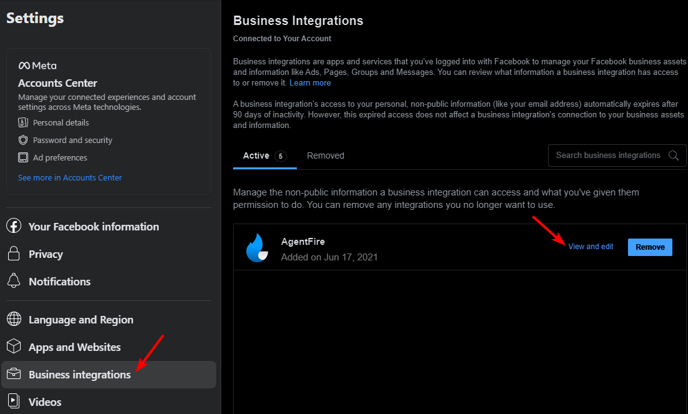Click View and edit for AgentFire

(x=591, y=246)
